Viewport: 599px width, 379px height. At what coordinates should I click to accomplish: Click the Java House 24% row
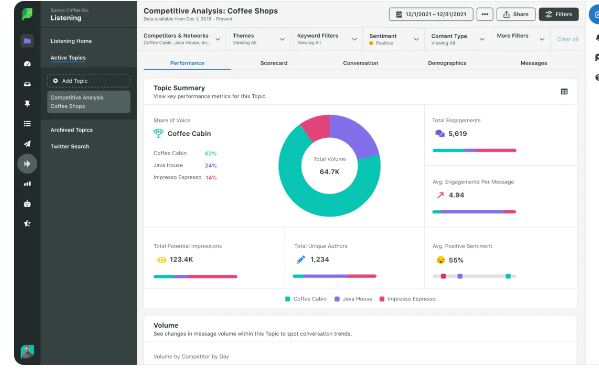coord(185,165)
